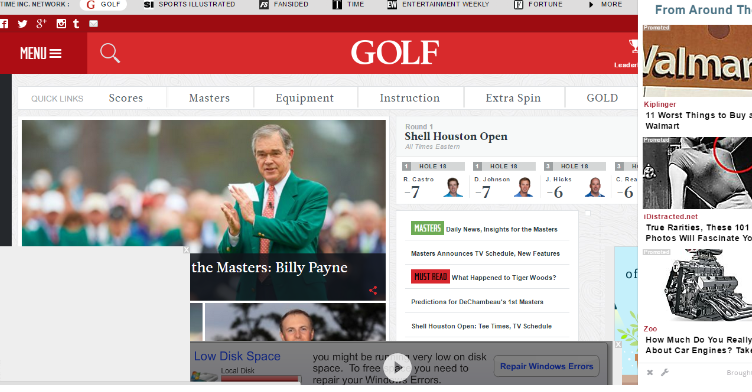
Task: Select the Masters quick link tab
Action: [x=209, y=98]
